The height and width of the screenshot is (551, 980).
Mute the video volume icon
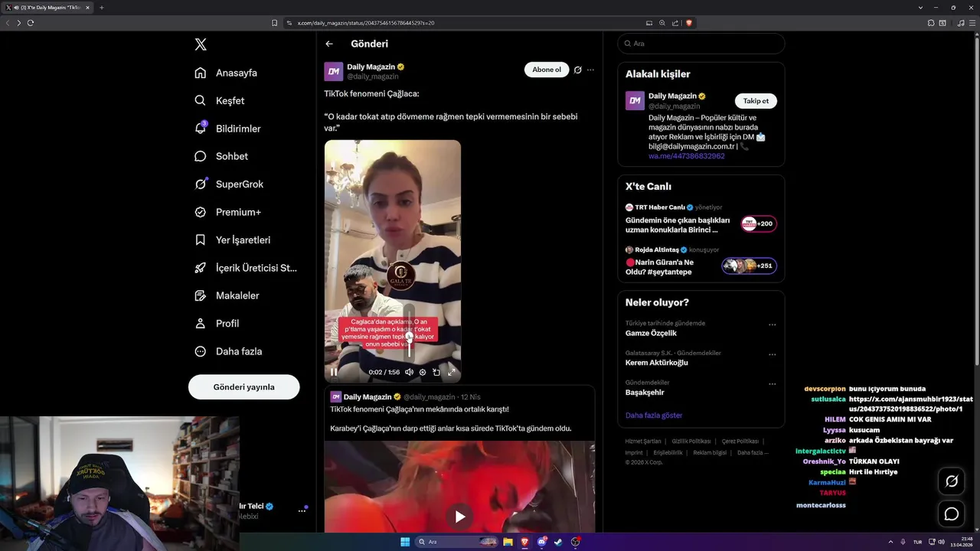[x=409, y=372]
